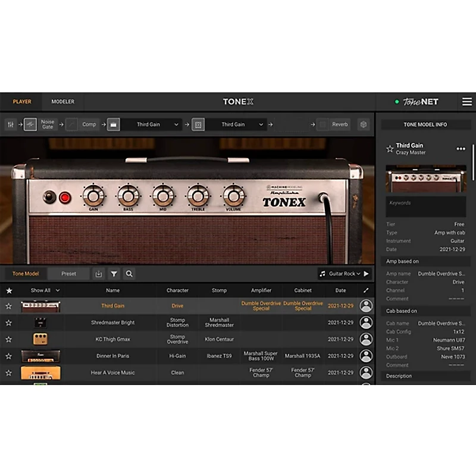The height and width of the screenshot is (476, 476).
Task: Click the VOLUME knob on the amp
Action: click(x=233, y=196)
